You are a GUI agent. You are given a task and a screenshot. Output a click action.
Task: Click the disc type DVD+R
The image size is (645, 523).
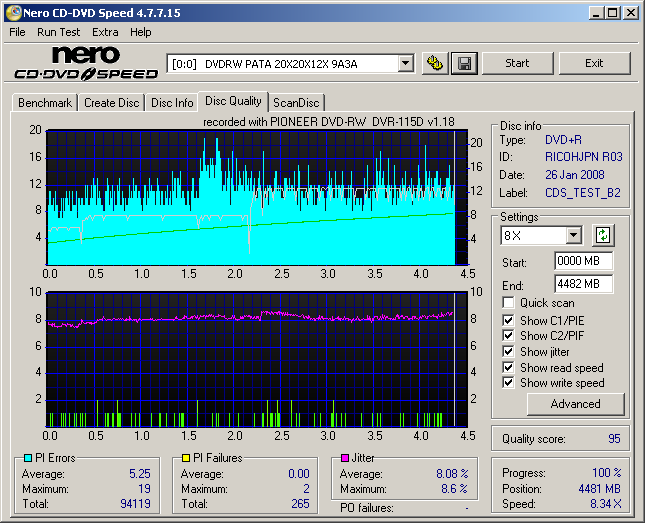pyautogui.click(x=564, y=140)
